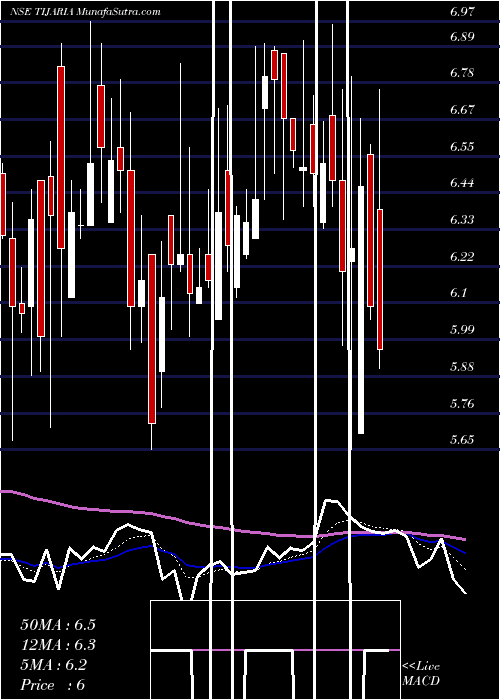Click the 6.89 price axis label
The image size is (500, 700).
[462, 37]
